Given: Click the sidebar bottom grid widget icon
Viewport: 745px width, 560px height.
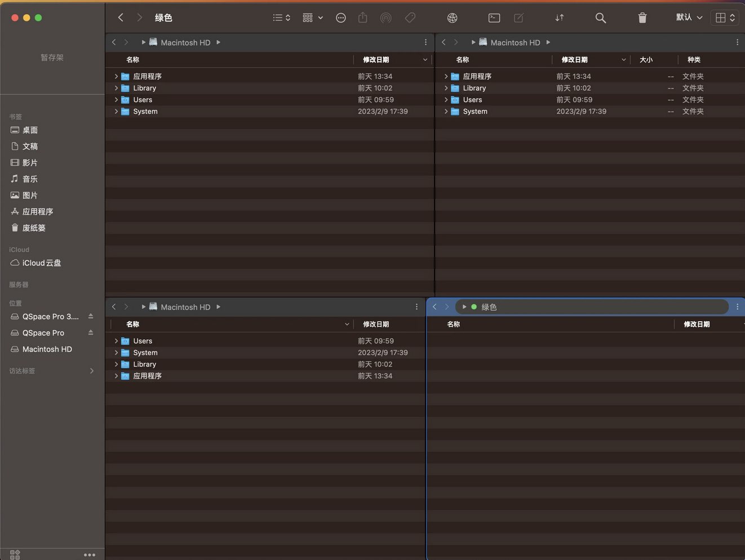Looking at the screenshot, I should coord(15,554).
